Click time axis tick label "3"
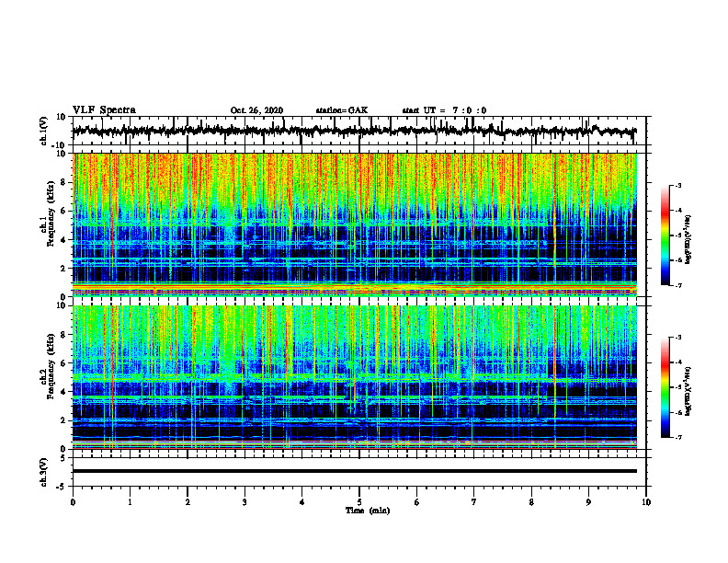Viewport: 728px width, 563px height. (245, 502)
